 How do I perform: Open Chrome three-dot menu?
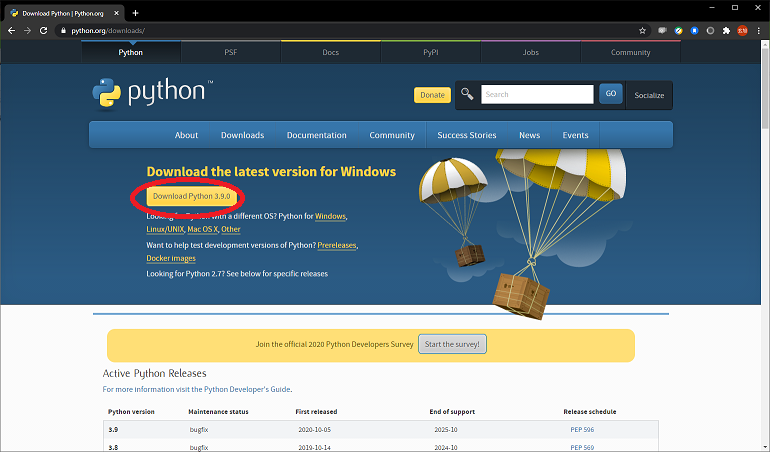click(x=759, y=30)
